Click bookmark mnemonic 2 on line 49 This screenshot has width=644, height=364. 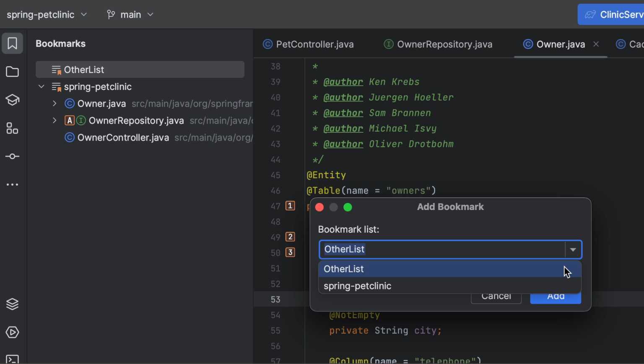(x=290, y=237)
